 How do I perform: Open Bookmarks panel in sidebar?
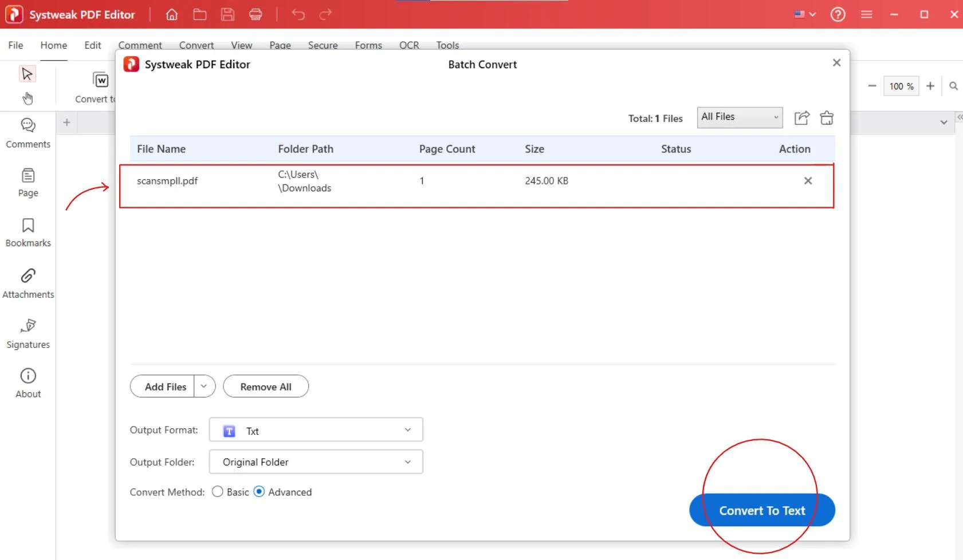(x=28, y=232)
